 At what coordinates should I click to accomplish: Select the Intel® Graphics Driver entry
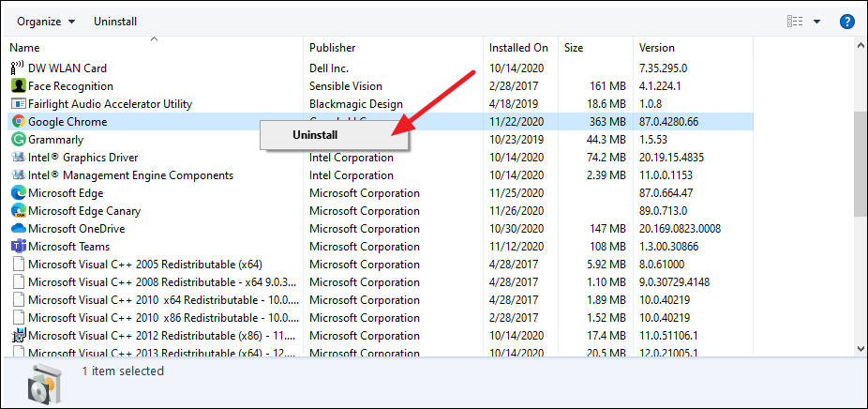[380, 158]
